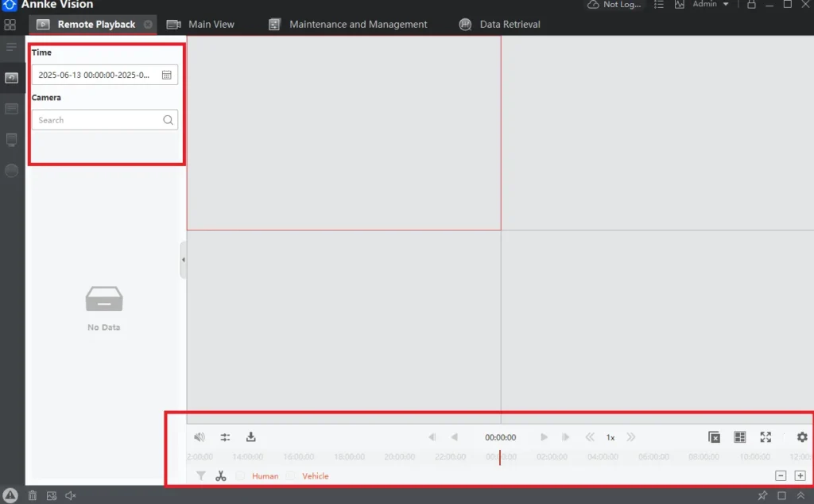Open the task list icon in the title bar

(x=659, y=4)
